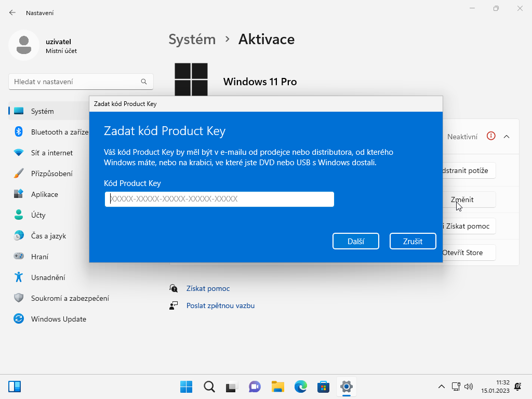Open Soukromí a zabezpečení shield icon

(x=19, y=298)
